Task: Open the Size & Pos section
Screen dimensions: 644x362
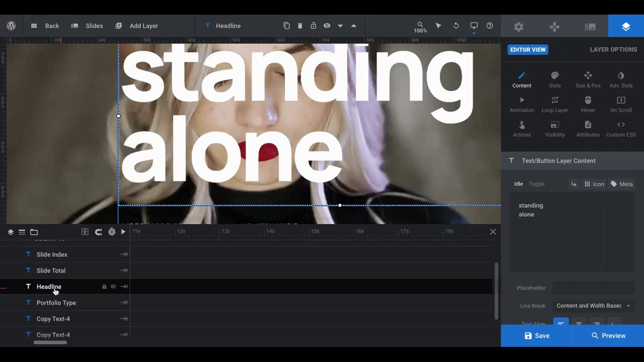Action: 588,80
